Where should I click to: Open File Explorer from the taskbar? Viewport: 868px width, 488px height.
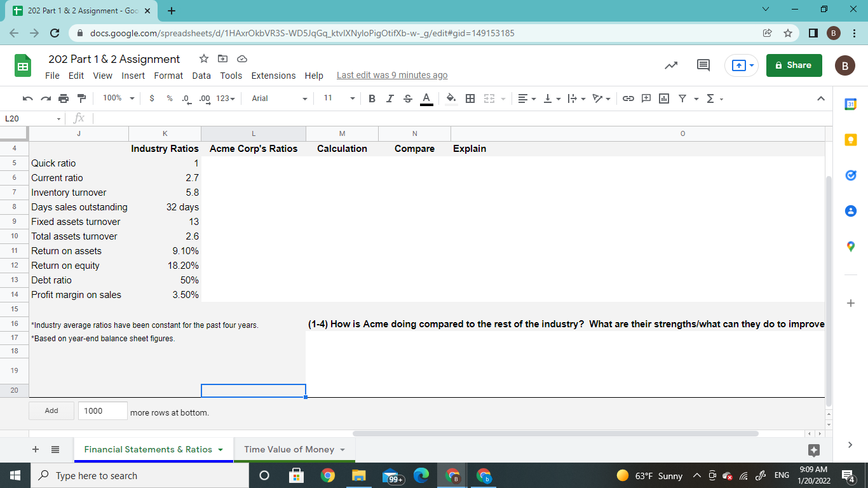(x=358, y=476)
